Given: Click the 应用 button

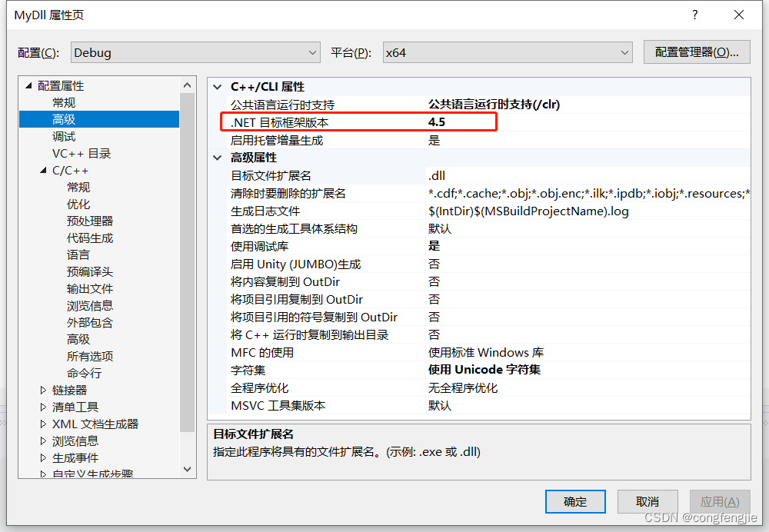Looking at the screenshot, I should point(719,501).
